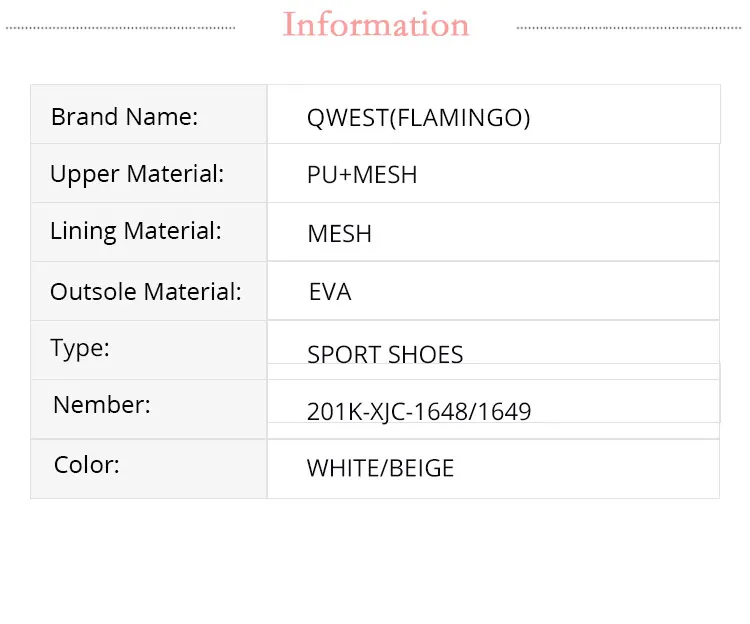
Task: Click the model number 201K-XJC-1648/1649
Action: click(x=419, y=411)
